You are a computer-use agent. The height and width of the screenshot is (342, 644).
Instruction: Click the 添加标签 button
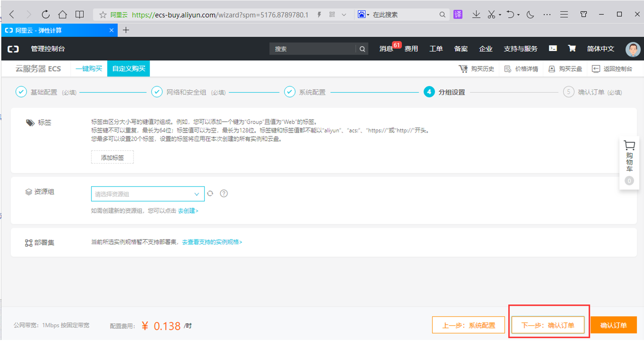(x=112, y=157)
